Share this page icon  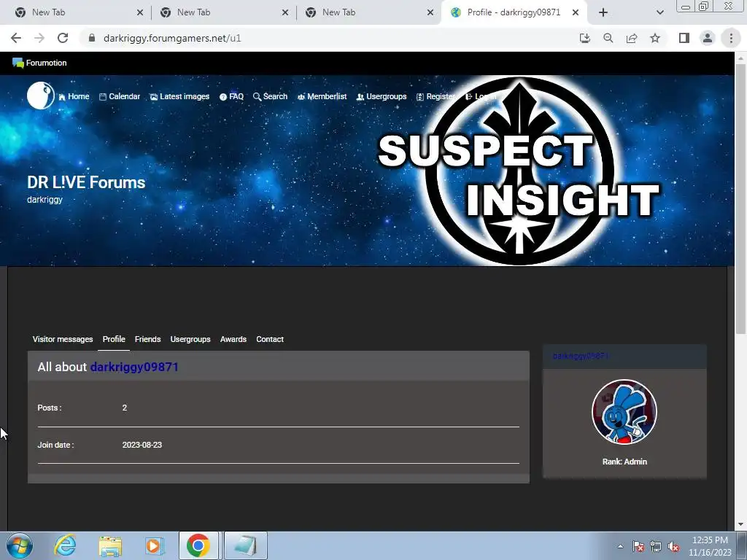pyautogui.click(x=632, y=38)
